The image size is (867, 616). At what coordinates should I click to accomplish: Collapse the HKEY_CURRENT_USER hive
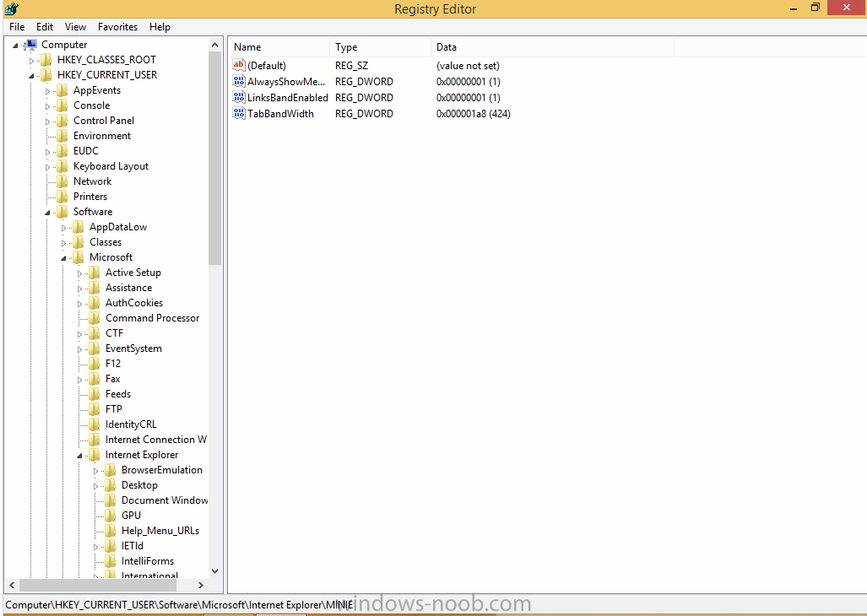coord(31,76)
